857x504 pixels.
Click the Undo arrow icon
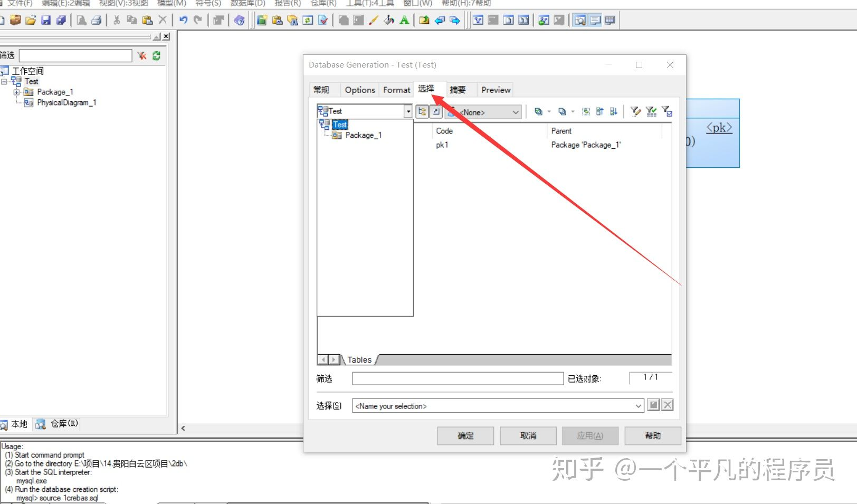tap(183, 21)
